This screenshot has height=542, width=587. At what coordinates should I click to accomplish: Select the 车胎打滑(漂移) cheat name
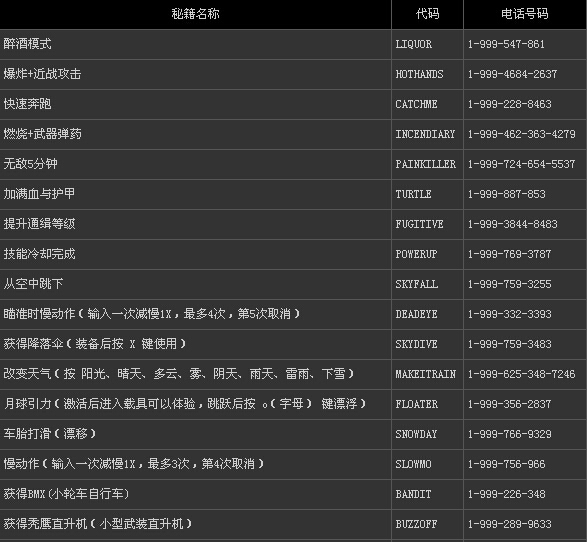[50, 433]
